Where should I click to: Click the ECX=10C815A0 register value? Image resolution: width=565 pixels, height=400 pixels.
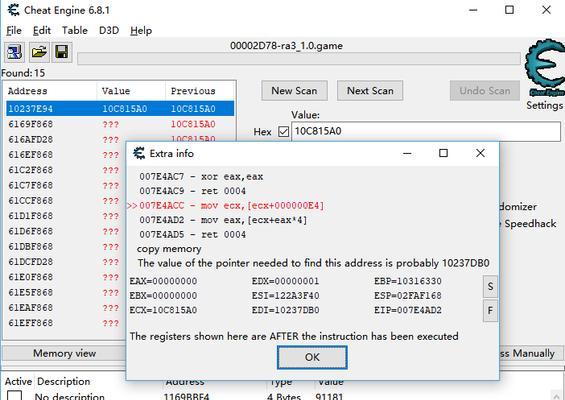pos(163,310)
